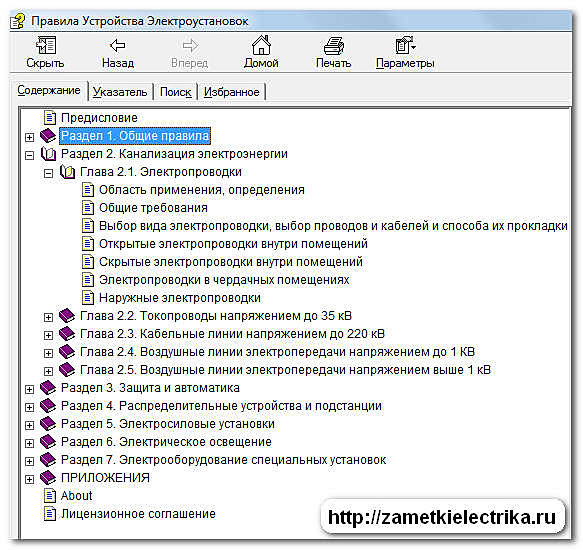
Task: Expand Раздел 5. Электросиловые установки node
Action: tap(29, 425)
